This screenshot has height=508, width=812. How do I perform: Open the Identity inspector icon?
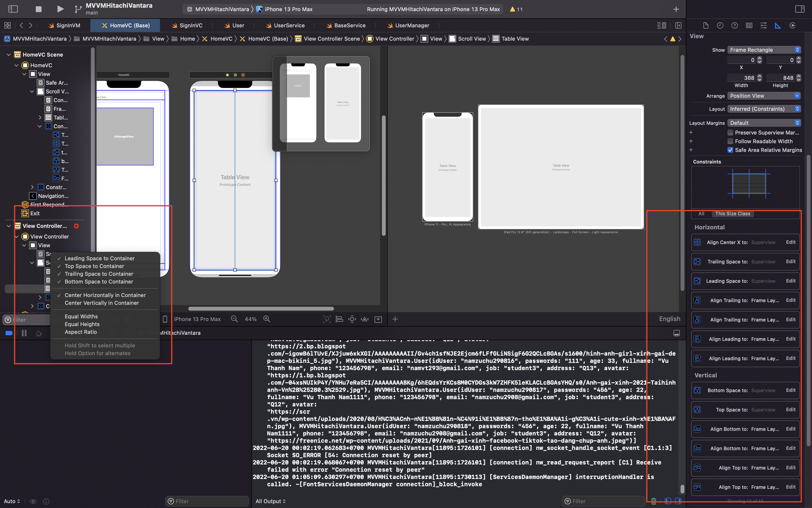[x=749, y=26]
